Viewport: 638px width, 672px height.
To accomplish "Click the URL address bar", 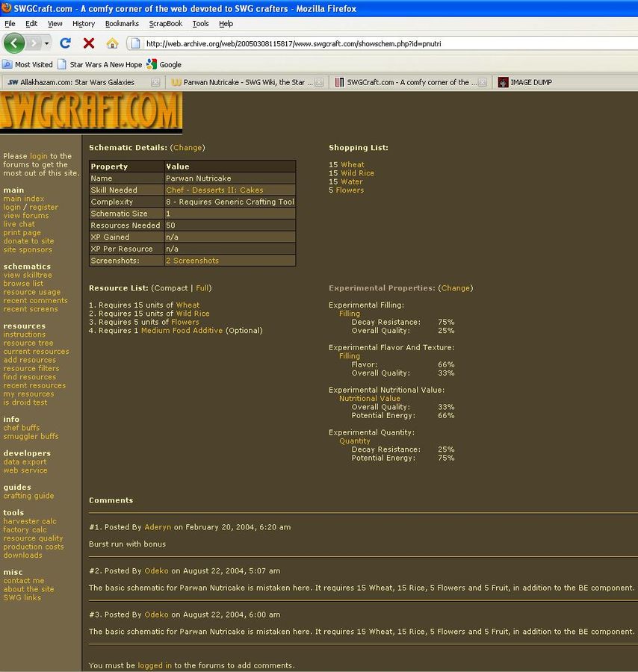I will [x=374, y=43].
